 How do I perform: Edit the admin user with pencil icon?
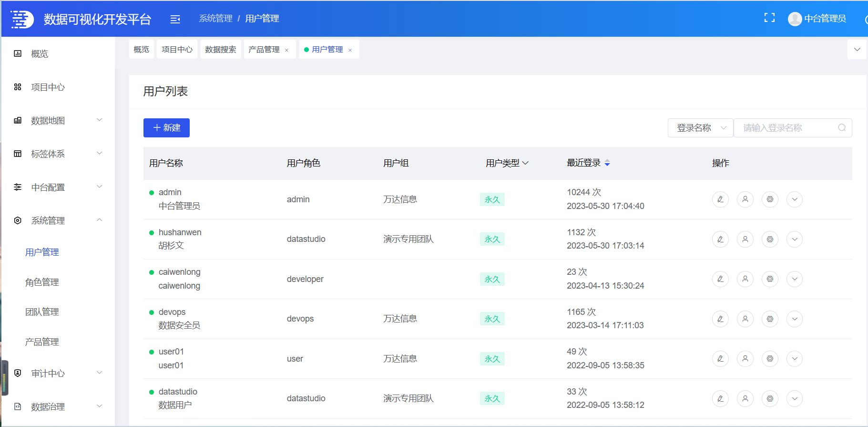[720, 199]
